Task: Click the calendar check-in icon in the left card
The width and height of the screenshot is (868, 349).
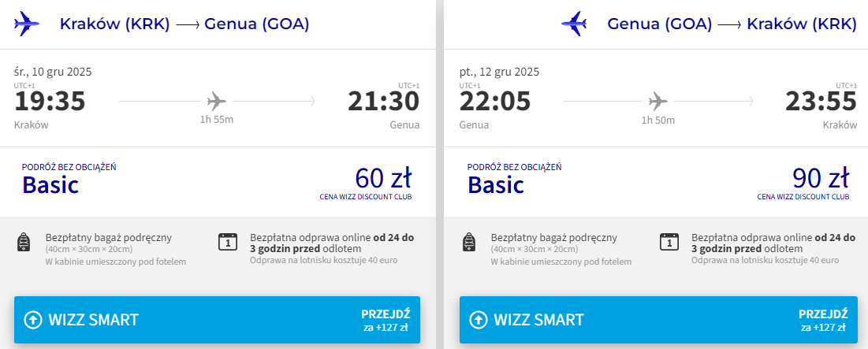Action: [x=227, y=242]
